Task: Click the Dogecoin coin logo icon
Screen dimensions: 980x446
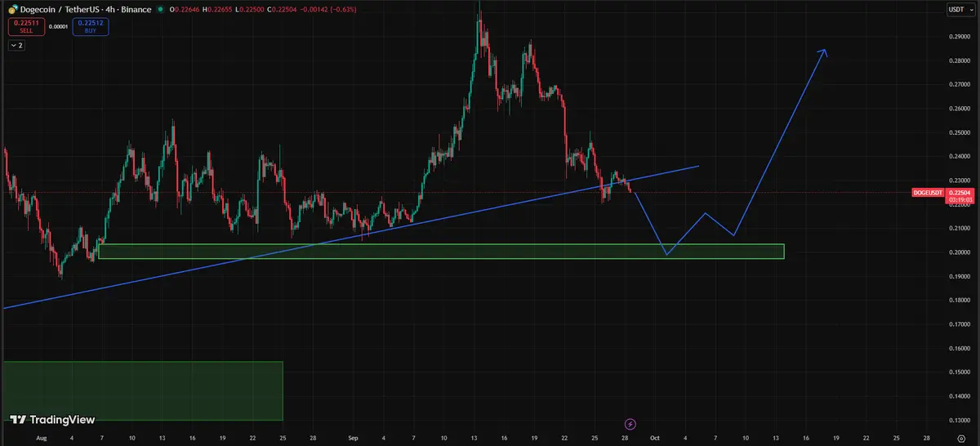Action: tap(11, 10)
